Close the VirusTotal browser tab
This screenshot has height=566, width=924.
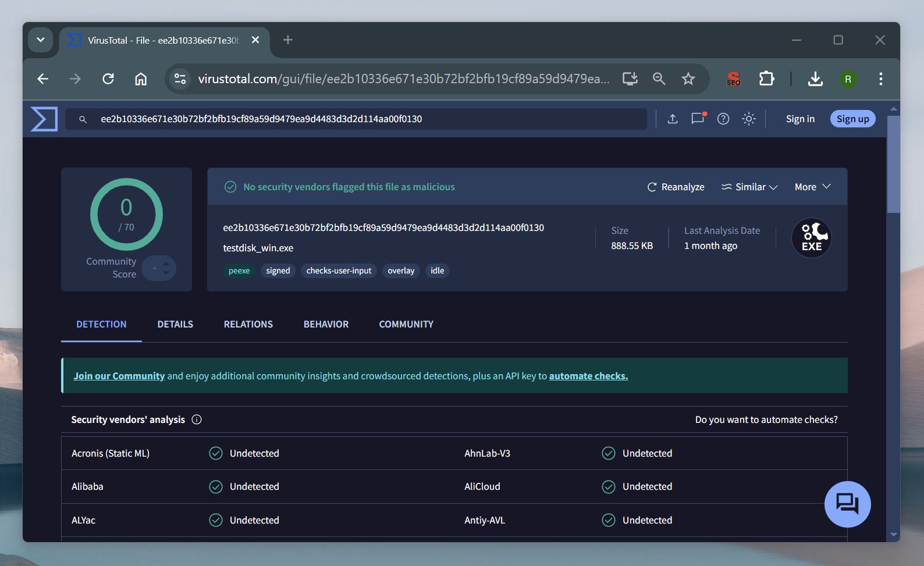click(255, 40)
